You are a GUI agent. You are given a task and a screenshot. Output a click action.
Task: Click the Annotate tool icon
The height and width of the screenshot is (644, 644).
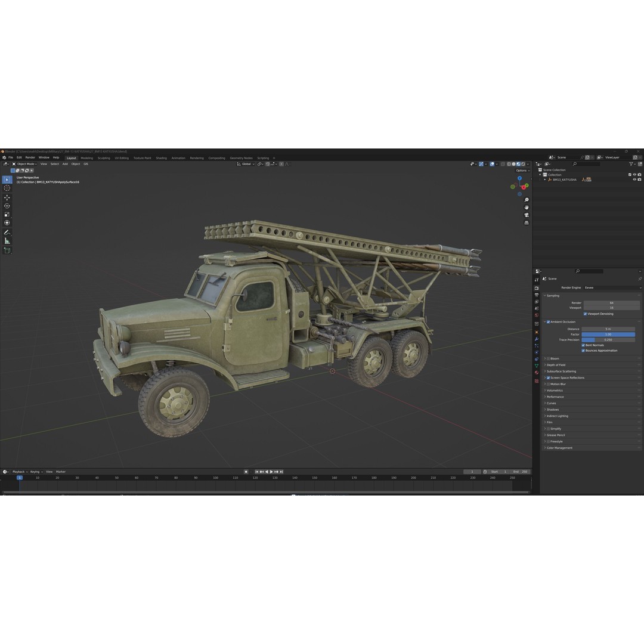pyautogui.click(x=7, y=232)
